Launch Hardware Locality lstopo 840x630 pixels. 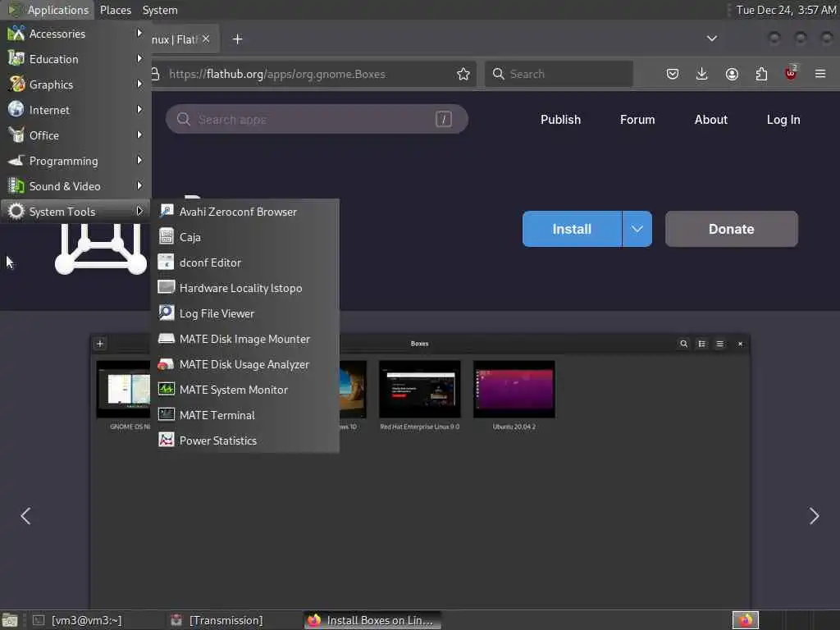[245, 288]
